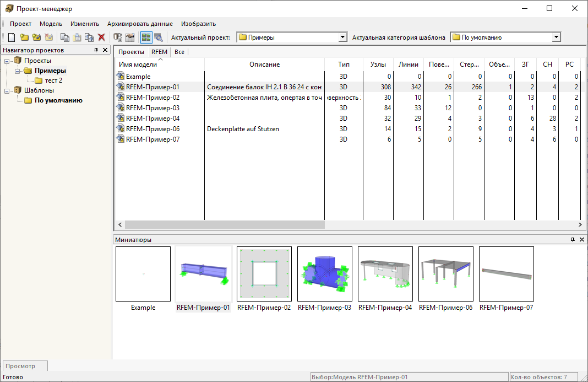588x382 pixels.
Task: Select the RFEM-Пример-04 thumbnail
Action: coord(385,274)
